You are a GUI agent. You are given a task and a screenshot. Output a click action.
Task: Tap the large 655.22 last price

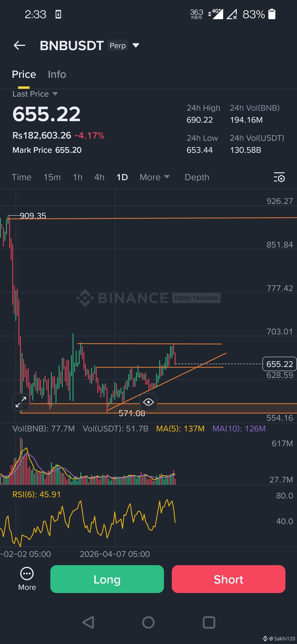point(46,114)
